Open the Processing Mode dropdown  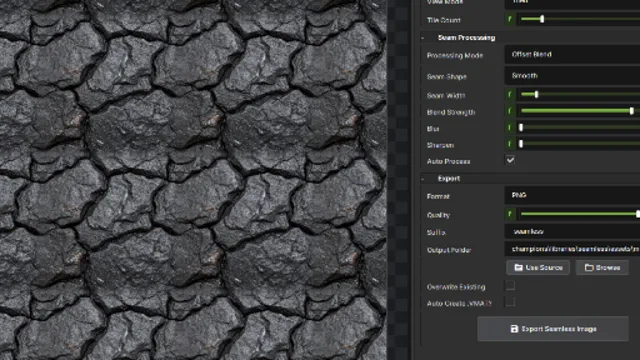pyautogui.click(x=572, y=55)
